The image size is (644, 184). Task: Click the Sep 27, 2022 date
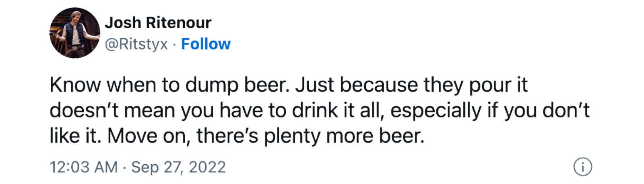[x=179, y=167]
